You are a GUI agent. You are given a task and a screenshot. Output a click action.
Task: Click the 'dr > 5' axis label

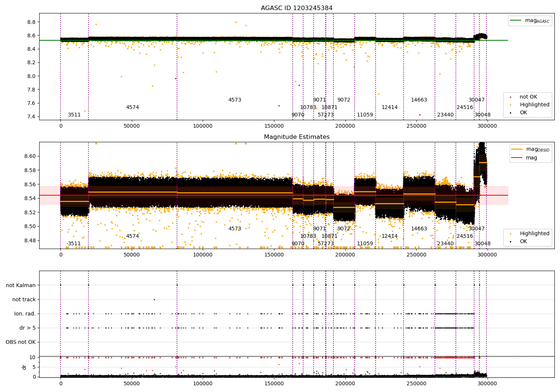click(x=28, y=328)
